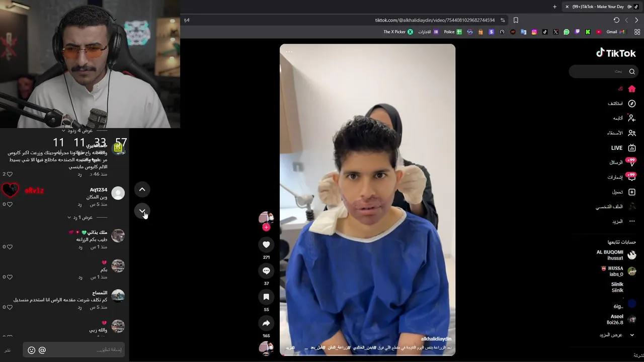Open comments via speech bubble button

point(266,270)
